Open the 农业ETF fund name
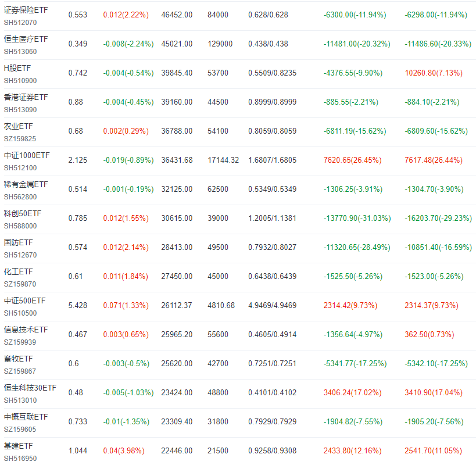Image resolution: width=476 pixels, height=465 pixels. tap(18, 126)
